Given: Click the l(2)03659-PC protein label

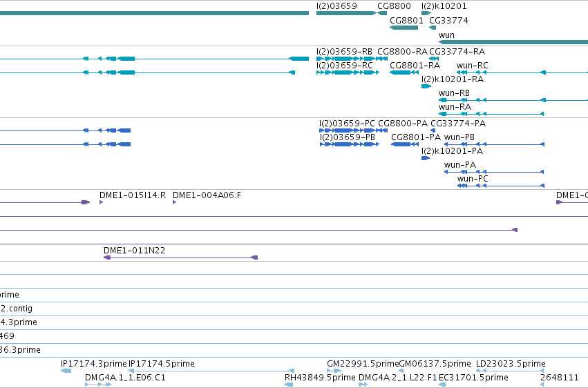Looking at the screenshot, I should pyautogui.click(x=347, y=123).
